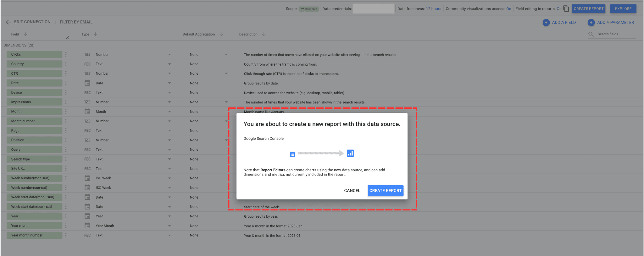Screen dimensions: 644x256
Task: Open the Type dropdown for Date field
Action: click(169, 83)
